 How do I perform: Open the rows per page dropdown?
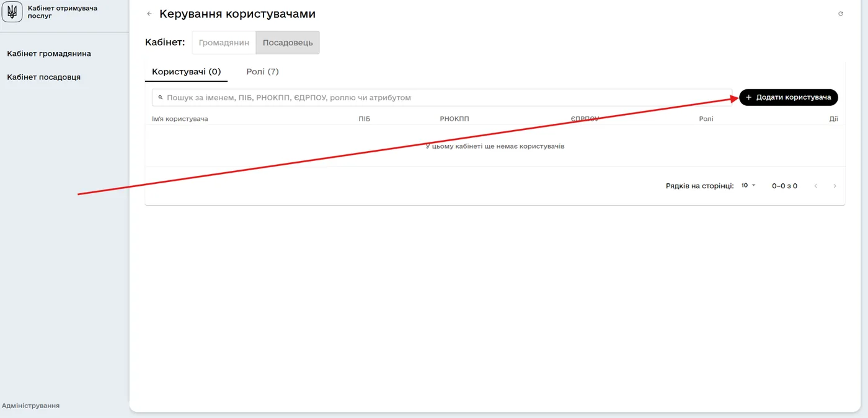coord(748,185)
